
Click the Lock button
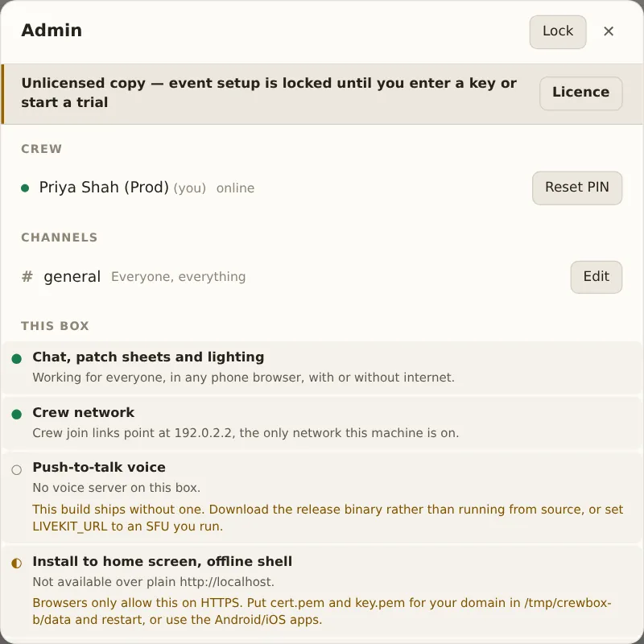(557, 31)
